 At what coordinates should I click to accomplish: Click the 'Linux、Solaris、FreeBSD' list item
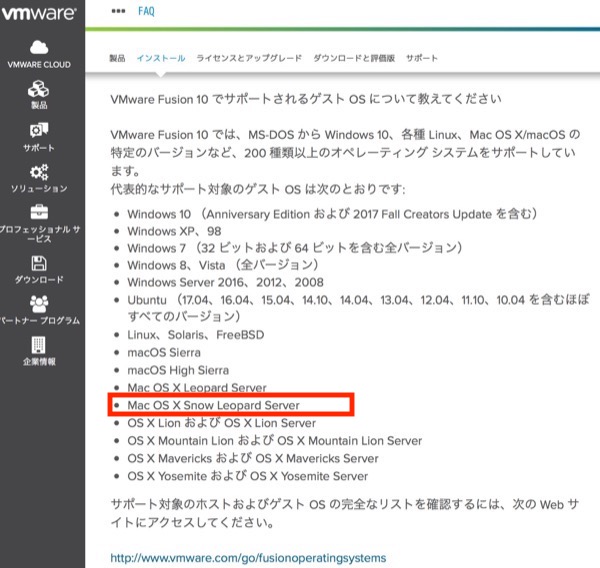coord(196,335)
